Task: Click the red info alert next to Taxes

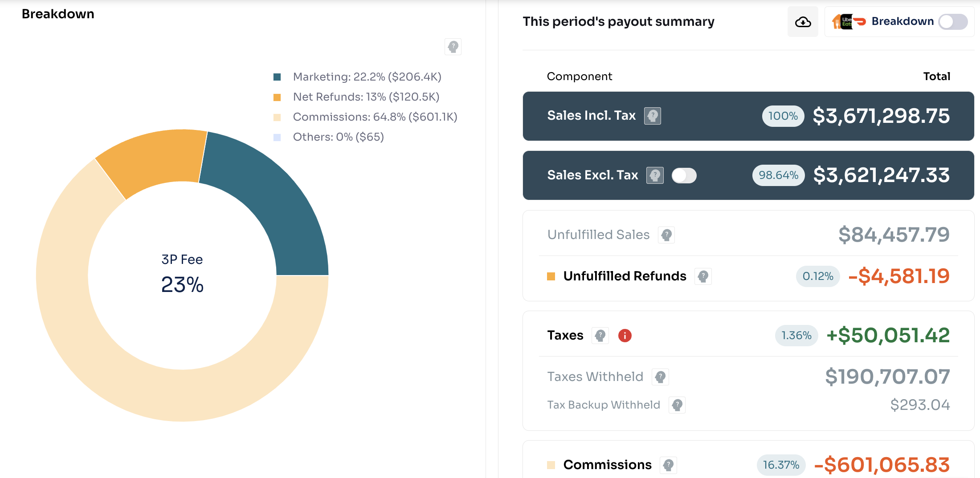Action: pyautogui.click(x=625, y=336)
